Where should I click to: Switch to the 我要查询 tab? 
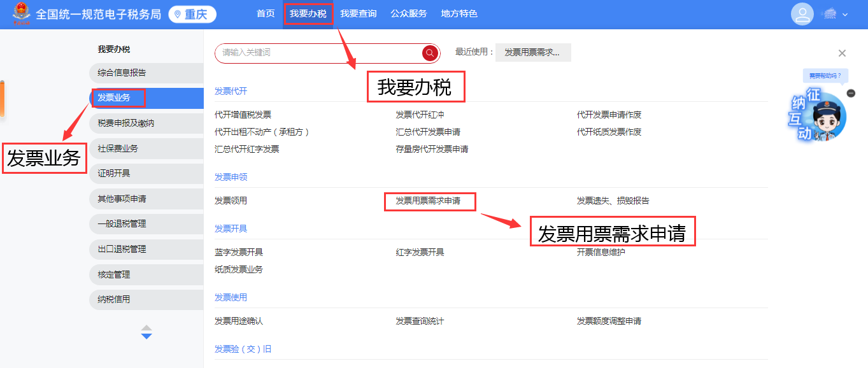point(358,14)
